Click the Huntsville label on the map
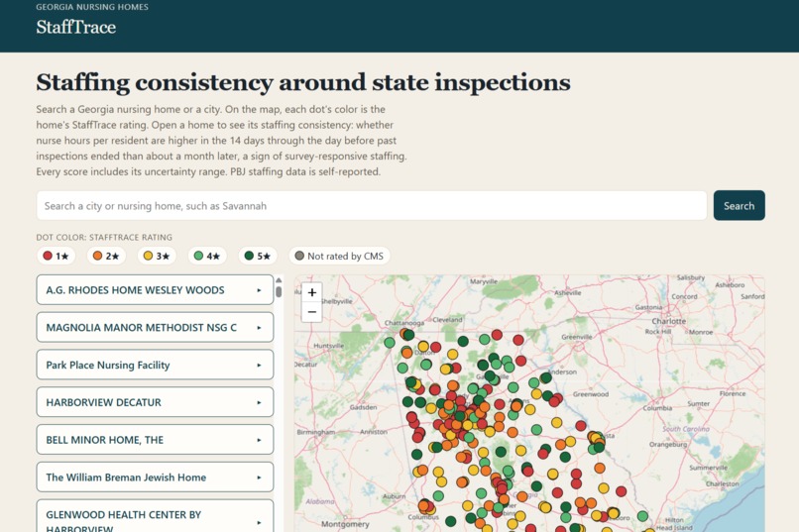 [329, 346]
